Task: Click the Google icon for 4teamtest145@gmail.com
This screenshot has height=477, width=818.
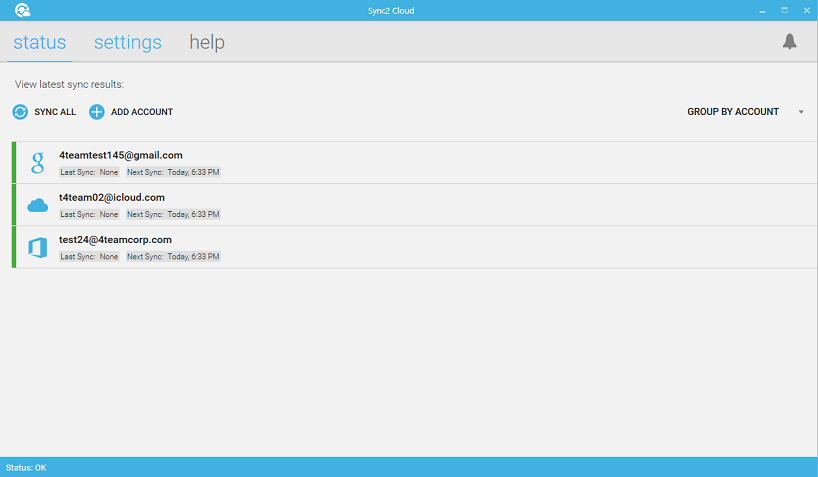Action: [38, 162]
